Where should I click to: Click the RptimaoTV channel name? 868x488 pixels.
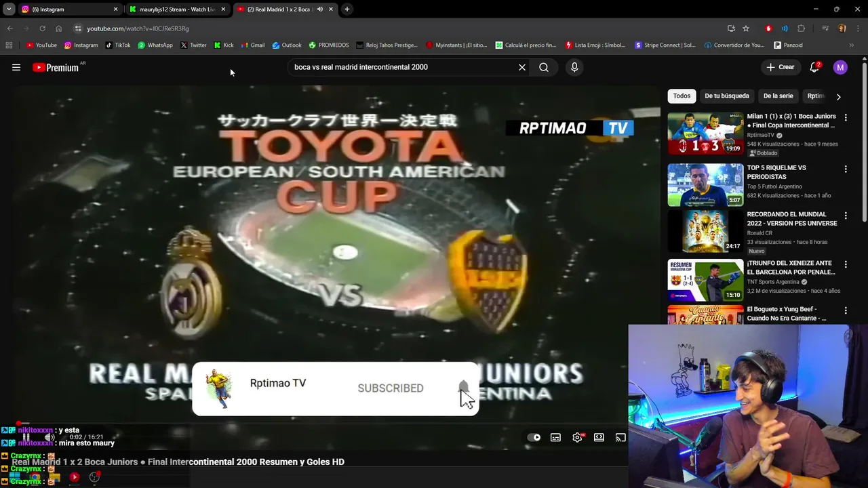tap(761, 136)
